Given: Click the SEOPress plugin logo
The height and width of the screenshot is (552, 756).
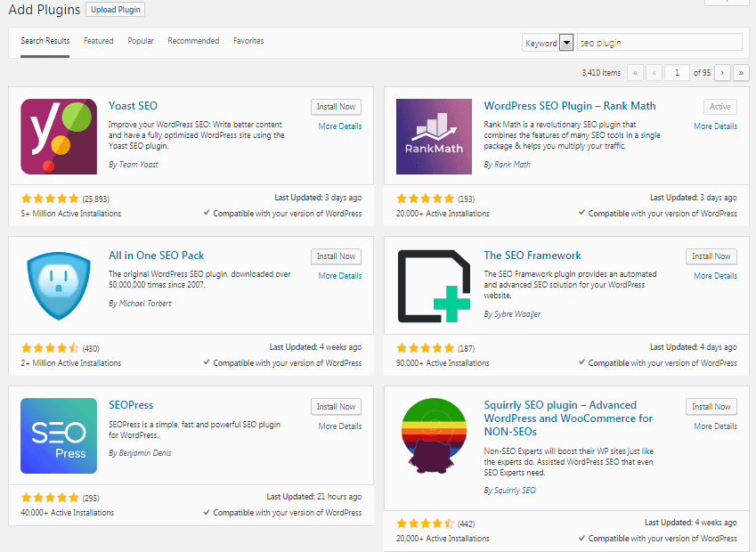Looking at the screenshot, I should [x=59, y=436].
